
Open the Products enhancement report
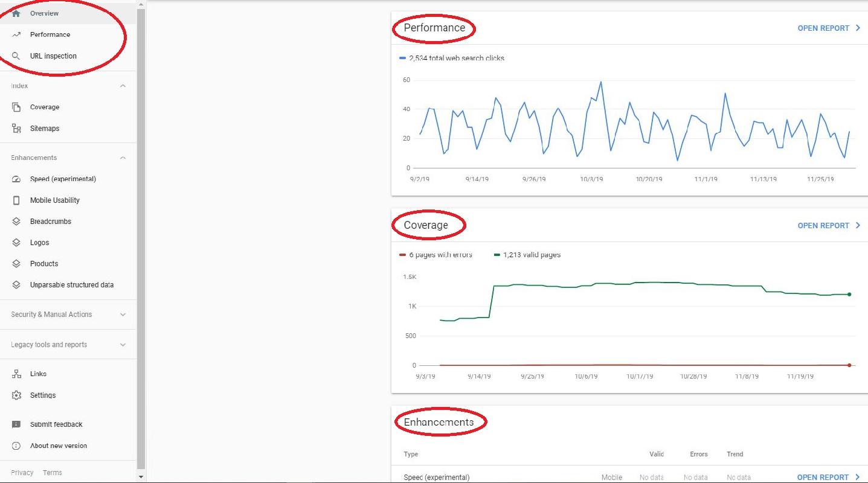click(x=44, y=264)
